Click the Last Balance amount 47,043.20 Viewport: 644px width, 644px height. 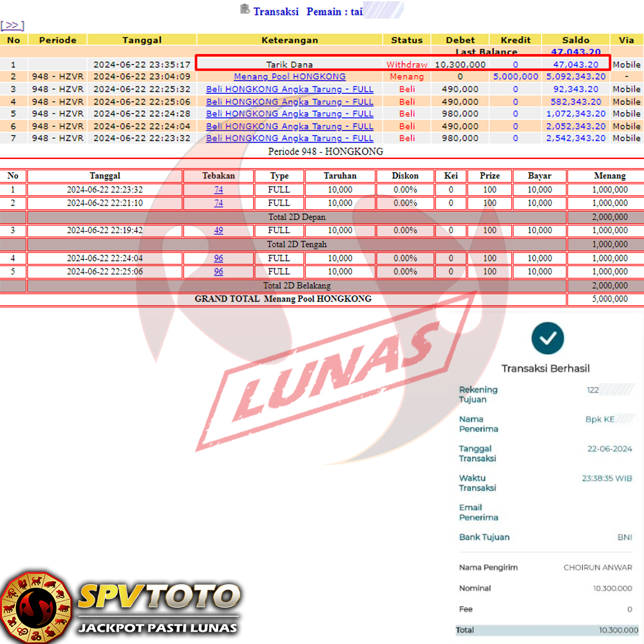575,52
